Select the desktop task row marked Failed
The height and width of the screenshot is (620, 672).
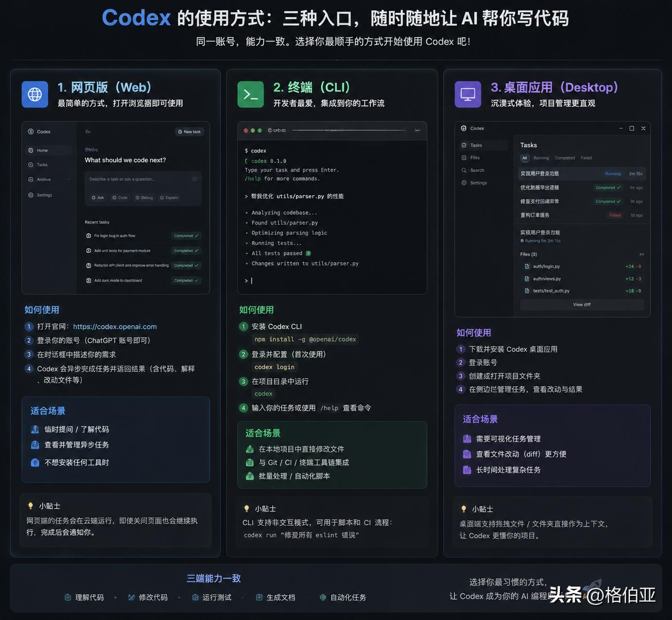pos(582,215)
